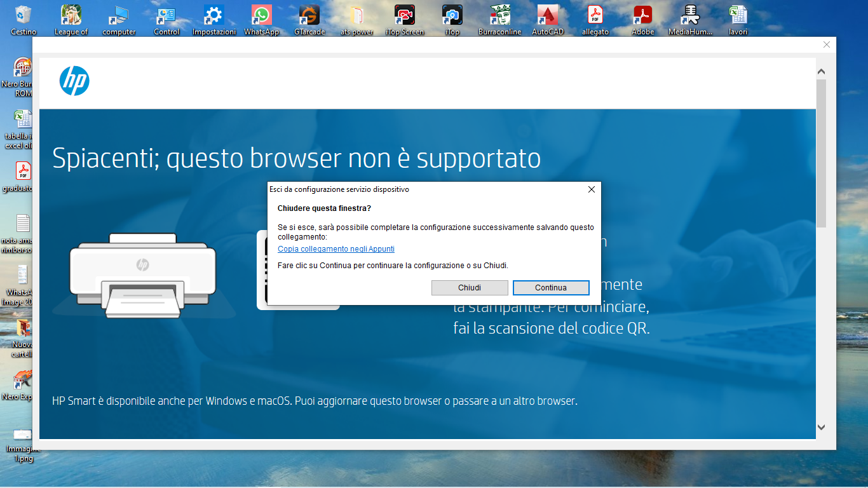
Task: Open the Cestino recycle bin
Action: (23, 14)
